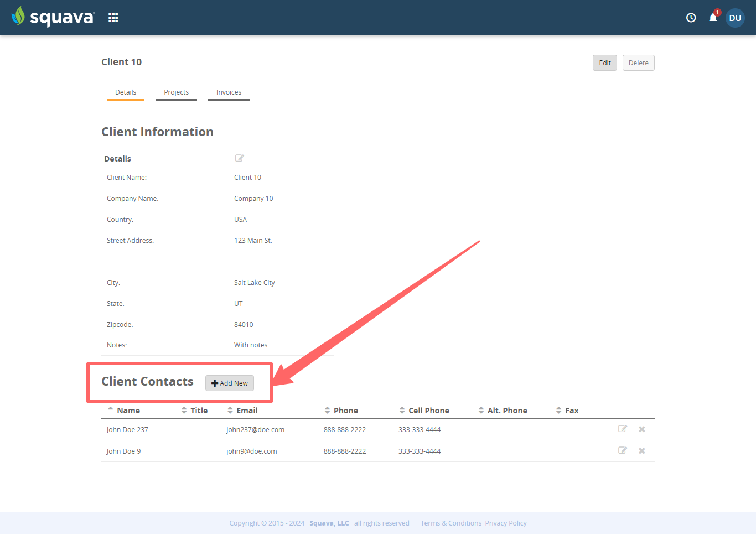The width and height of the screenshot is (756, 535).
Task: Select the Details tab
Action: pyautogui.click(x=126, y=92)
